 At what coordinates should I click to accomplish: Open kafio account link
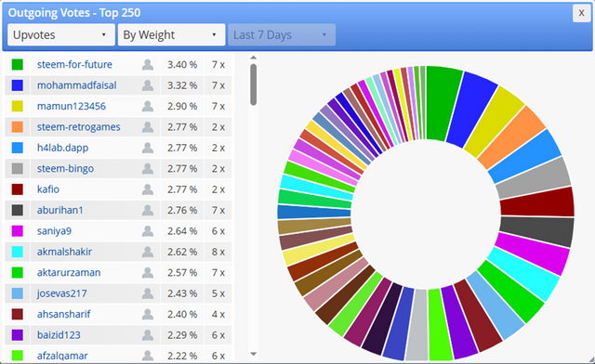47,189
